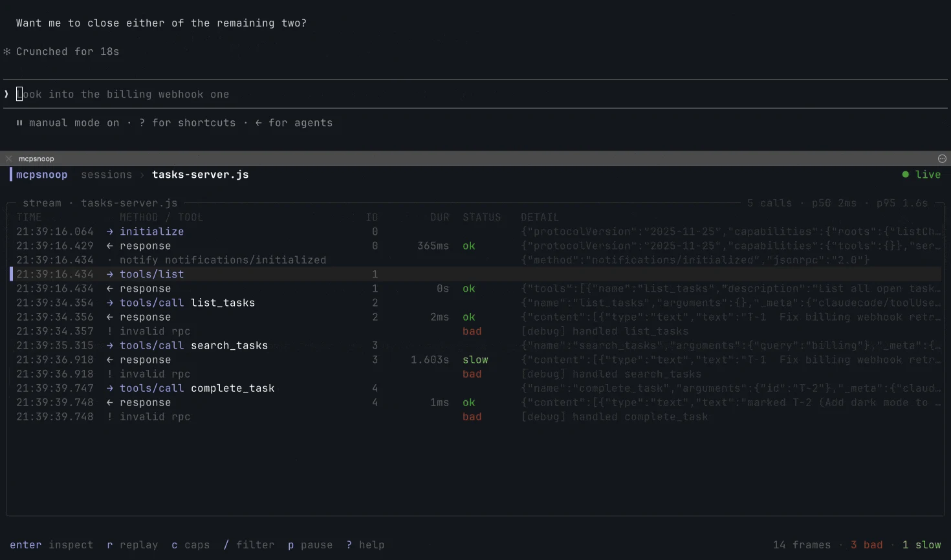Click the mcpsnoop pane title tab

point(36,158)
